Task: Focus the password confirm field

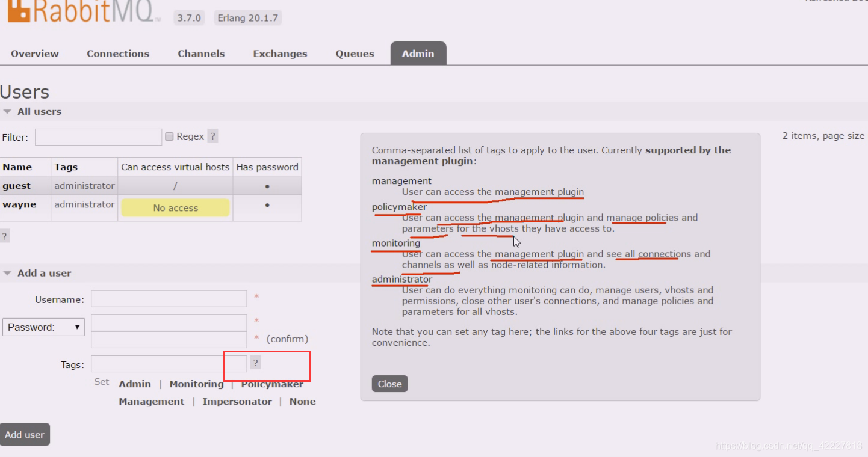Action: coord(169,340)
